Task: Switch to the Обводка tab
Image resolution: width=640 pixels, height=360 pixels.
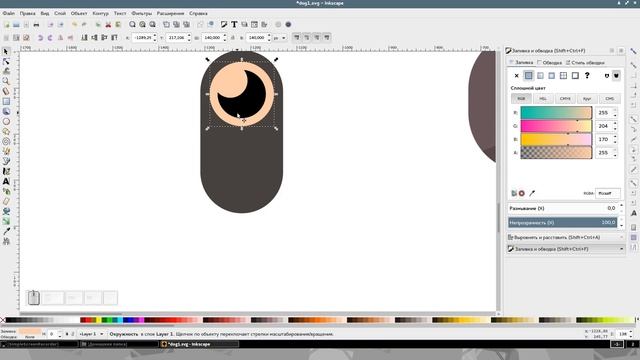Action: pyautogui.click(x=549, y=62)
